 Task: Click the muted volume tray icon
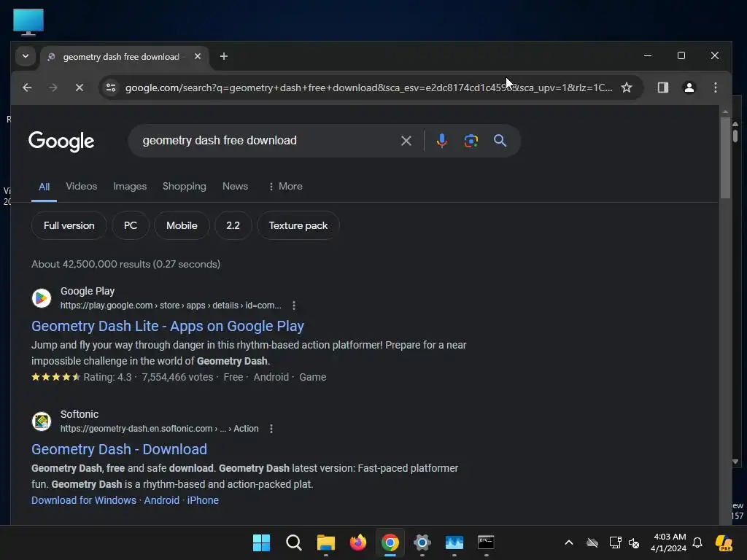(634, 542)
